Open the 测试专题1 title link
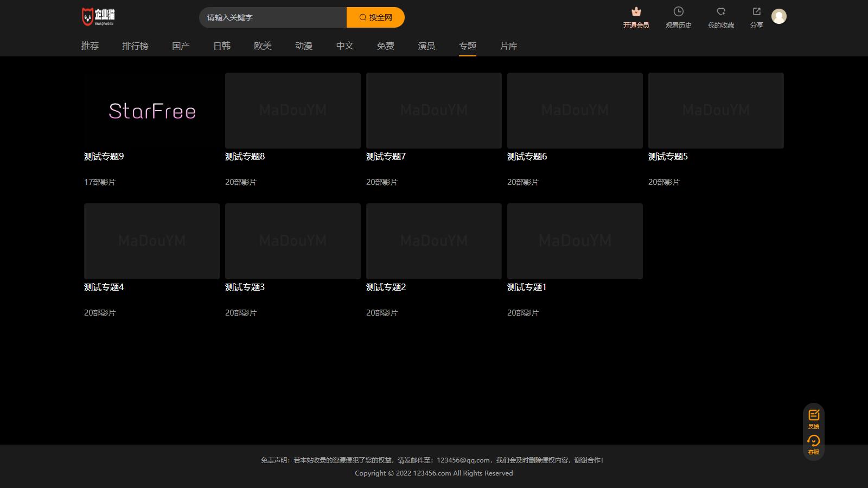 pyautogui.click(x=526, y=287)
